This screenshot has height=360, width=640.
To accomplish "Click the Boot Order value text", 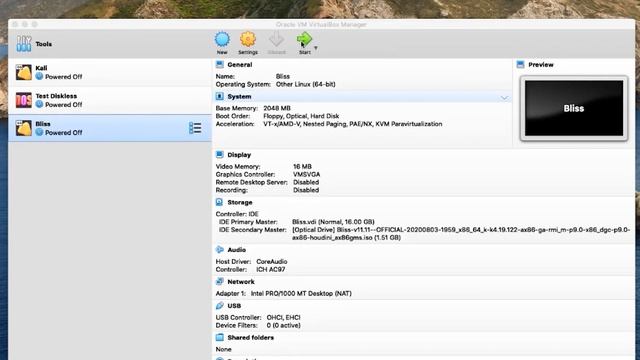I will [x=301, y=116].
